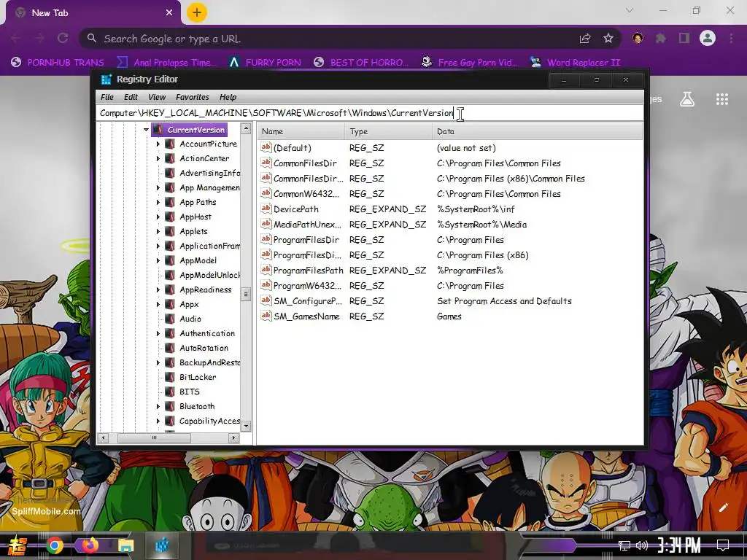Select the BITS registry key
Viewport: 747px width, 560px height.
coord(189,392)
